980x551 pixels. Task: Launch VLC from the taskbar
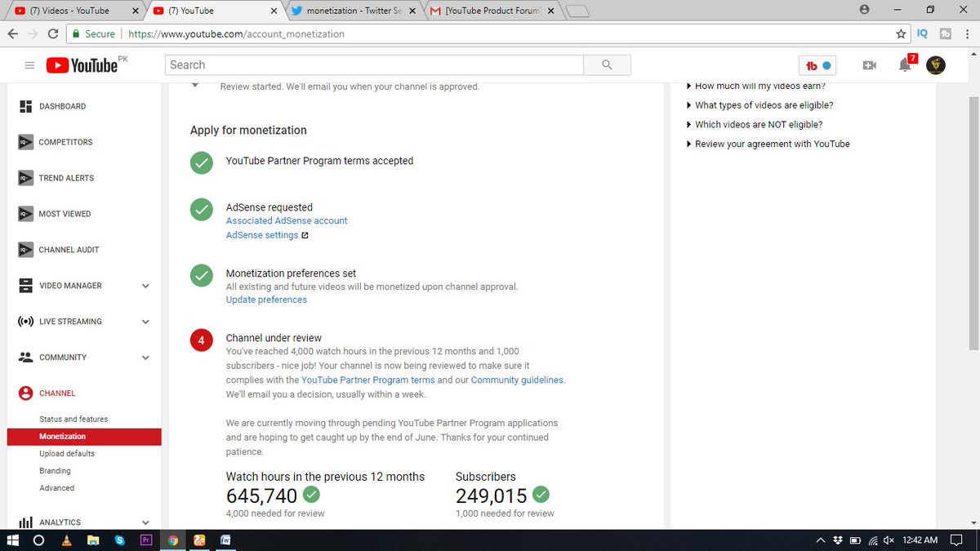click(66, 540)
